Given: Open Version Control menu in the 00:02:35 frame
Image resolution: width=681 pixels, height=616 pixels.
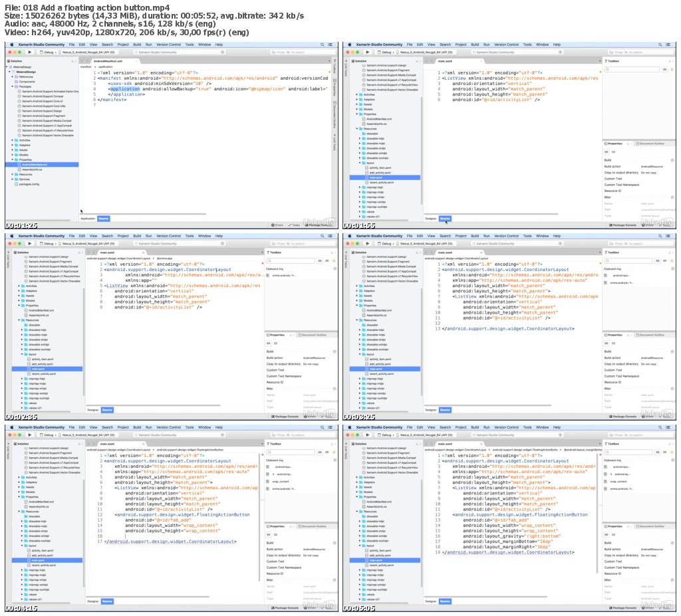Looking at the screenshot, I should tap(168, 236).
